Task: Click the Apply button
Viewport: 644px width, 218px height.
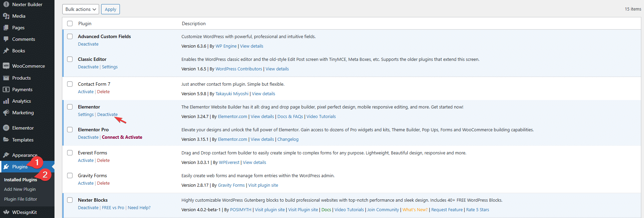Action: 111,9
